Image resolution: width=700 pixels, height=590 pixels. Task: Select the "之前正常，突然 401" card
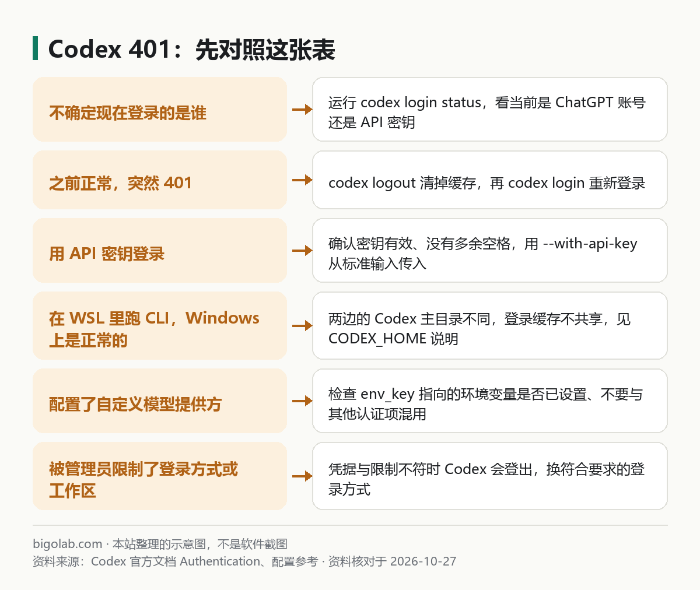(160, 180)
